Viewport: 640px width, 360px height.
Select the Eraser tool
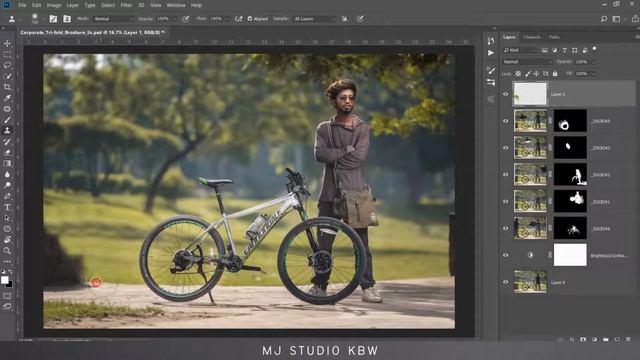point(7,152)
